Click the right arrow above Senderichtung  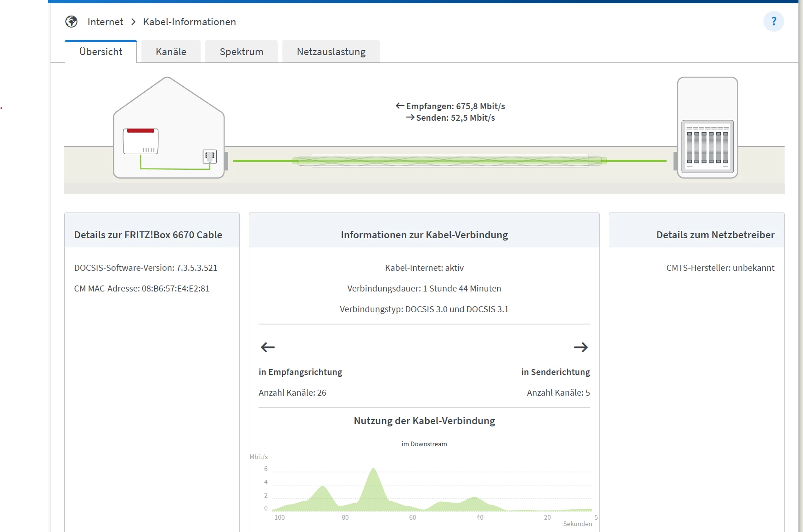(x=581, y=347)
